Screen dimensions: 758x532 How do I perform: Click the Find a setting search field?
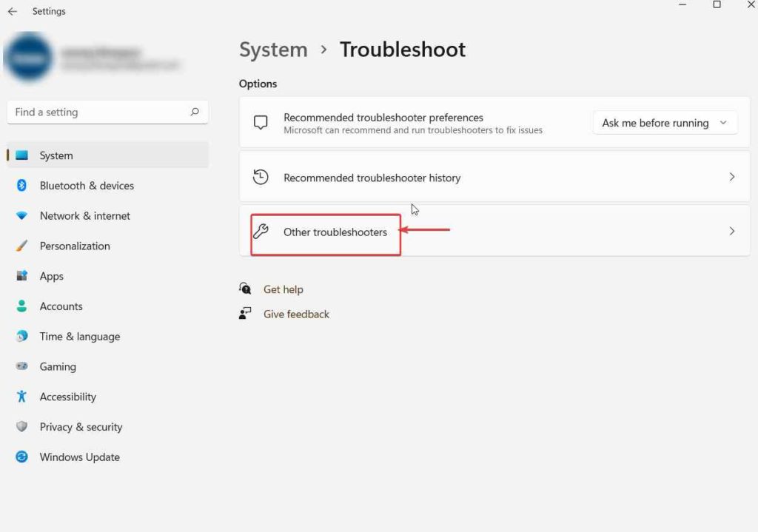107,112
